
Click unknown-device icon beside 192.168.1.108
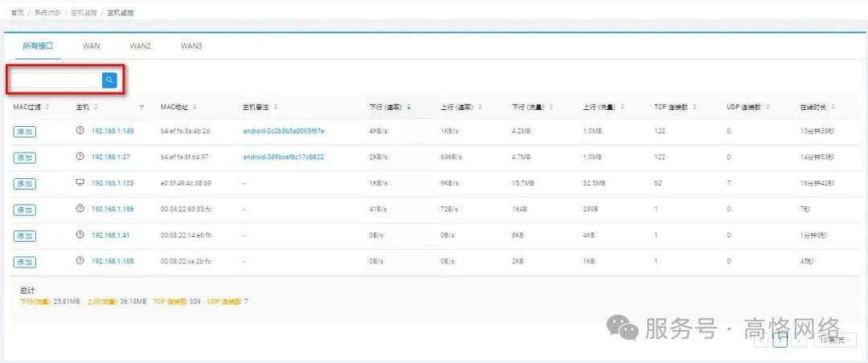80,261
